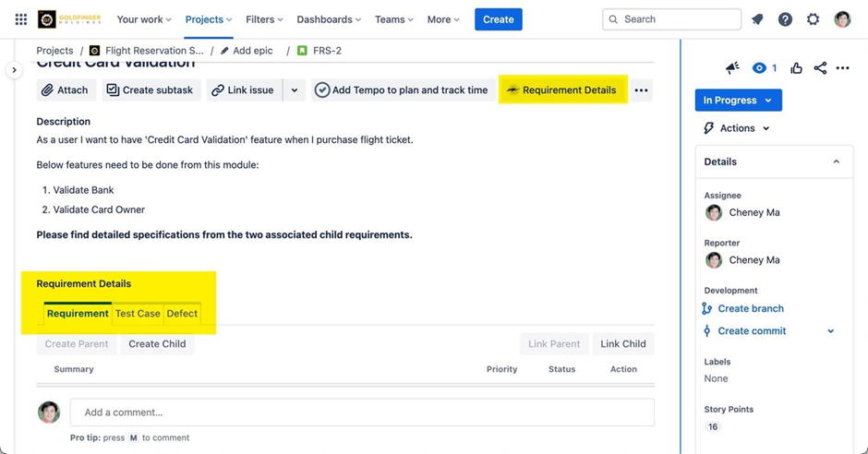
Task: Open the Link issue dropdown arrow
Action: [295, 90]
